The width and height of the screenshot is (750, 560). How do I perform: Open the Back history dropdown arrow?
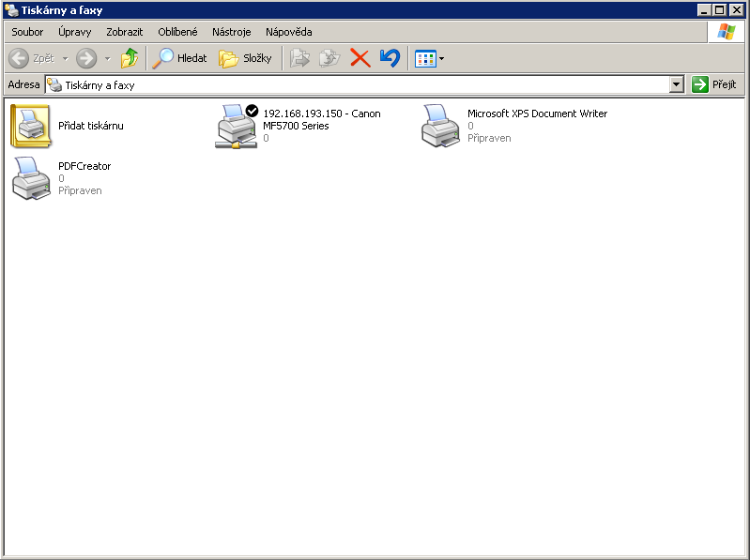[x=66, y=59]
